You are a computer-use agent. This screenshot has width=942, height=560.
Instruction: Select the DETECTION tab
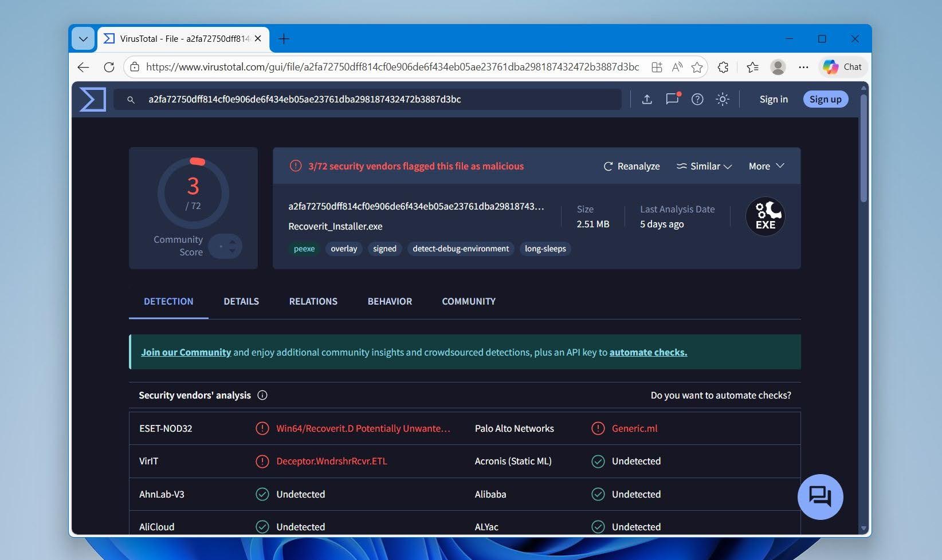[168, 301]
